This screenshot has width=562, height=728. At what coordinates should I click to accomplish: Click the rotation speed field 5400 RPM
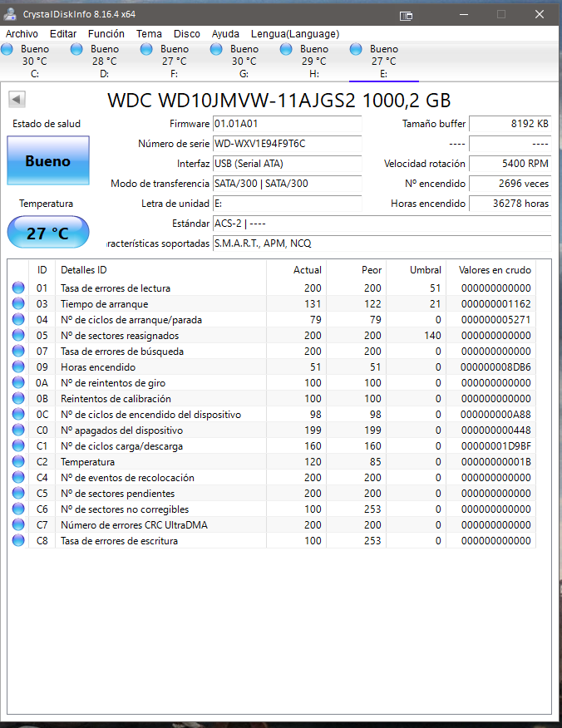click(510, 164)
